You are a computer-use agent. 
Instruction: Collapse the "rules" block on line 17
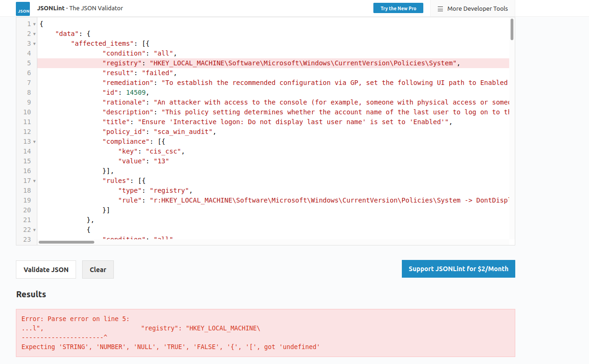(x=34, y=181)
